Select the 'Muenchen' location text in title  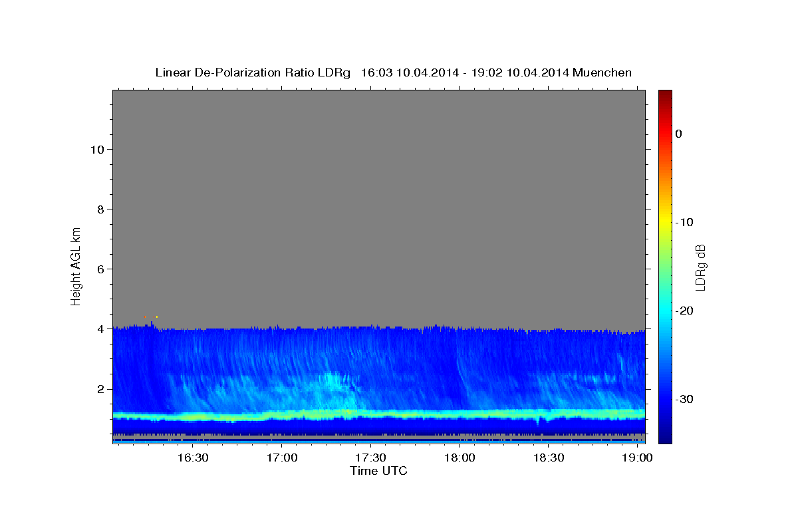click(602, 72)
